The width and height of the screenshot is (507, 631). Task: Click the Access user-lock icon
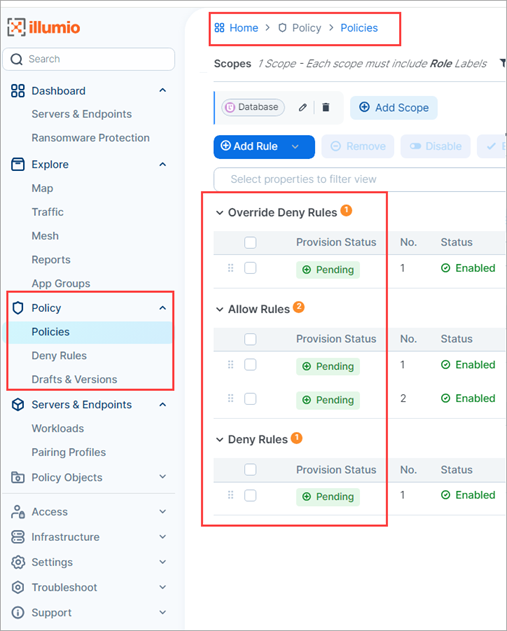tap(18, 512)
